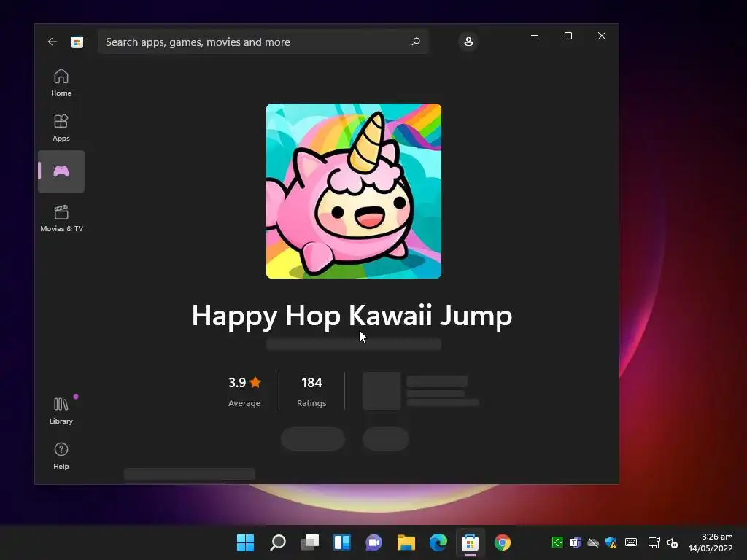Click Microsoft Store taskbar icon

(471, 542)
